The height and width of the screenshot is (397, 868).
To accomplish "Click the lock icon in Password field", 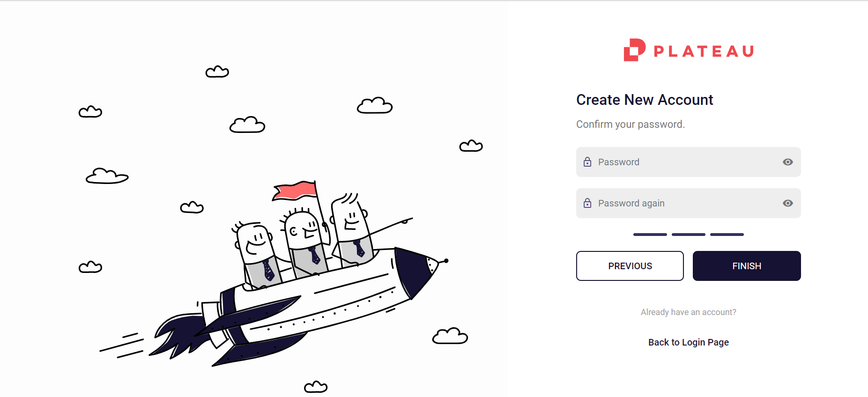I will click(587, 162).
